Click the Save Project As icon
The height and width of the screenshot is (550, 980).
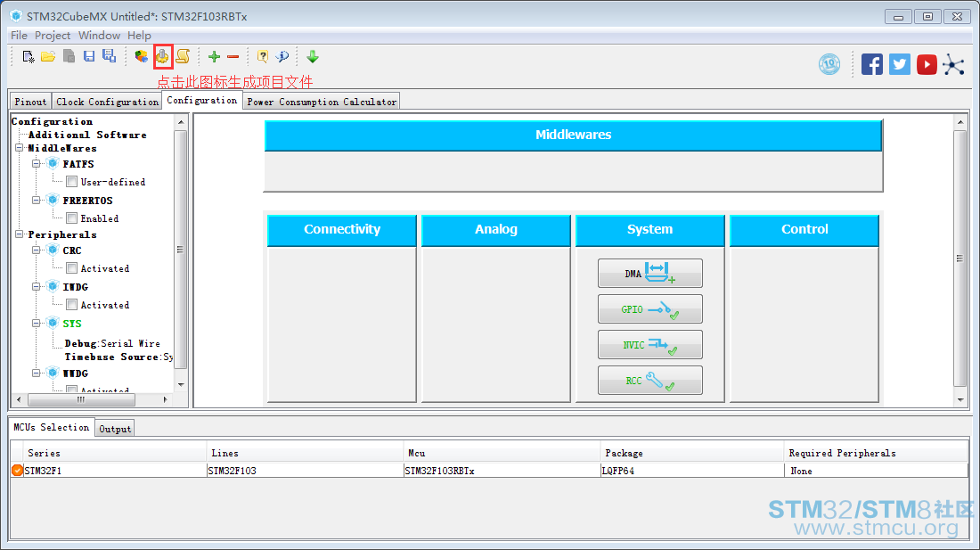(x=110, y=56)
